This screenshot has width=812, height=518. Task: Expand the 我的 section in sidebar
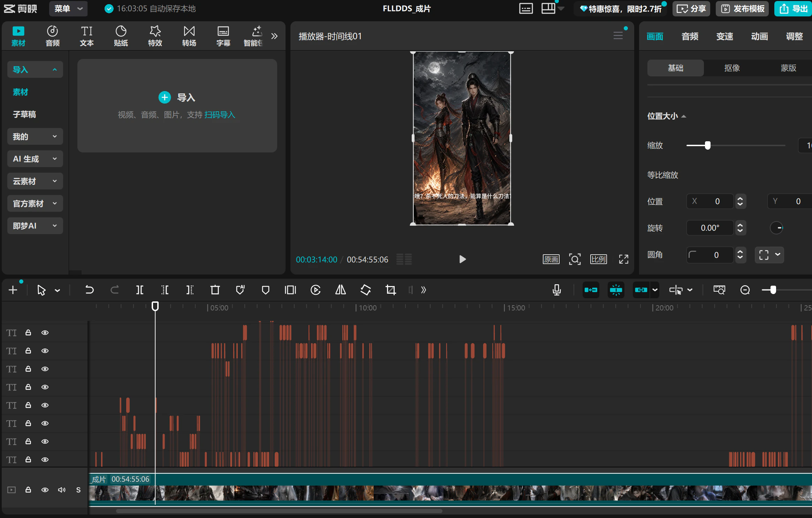[x=35, y=136]
